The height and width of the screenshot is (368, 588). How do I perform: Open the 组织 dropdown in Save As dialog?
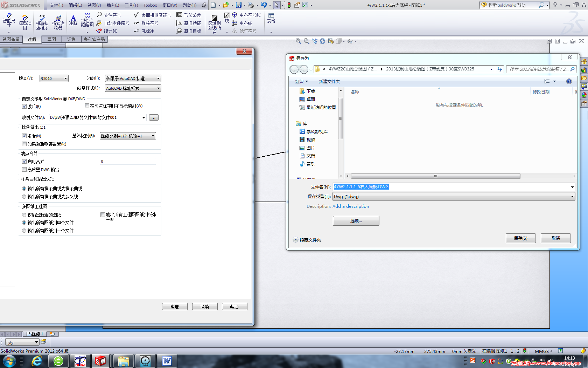[302, 81]
